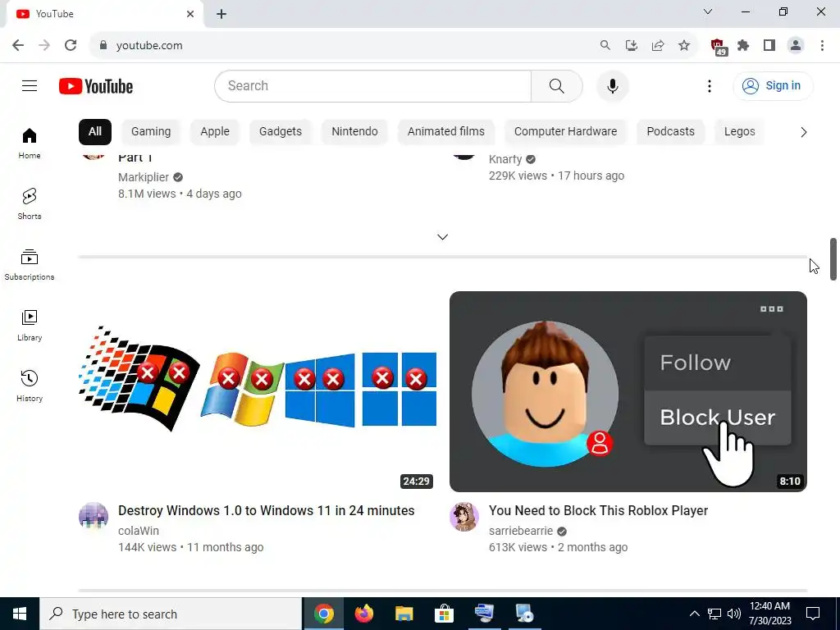Screen dimensions: 840x630
Task: Select the Nintendo filter chip
Action: point(354,132)
